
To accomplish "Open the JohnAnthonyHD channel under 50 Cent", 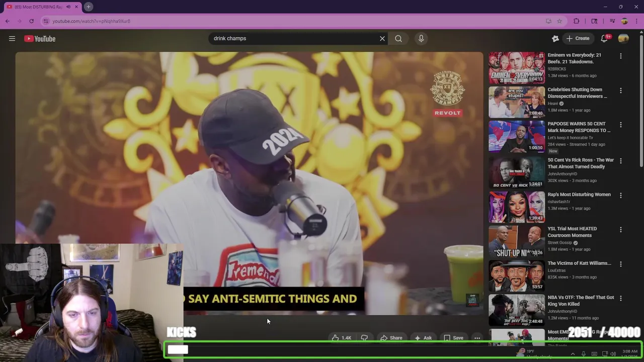I will coord(562,174).
